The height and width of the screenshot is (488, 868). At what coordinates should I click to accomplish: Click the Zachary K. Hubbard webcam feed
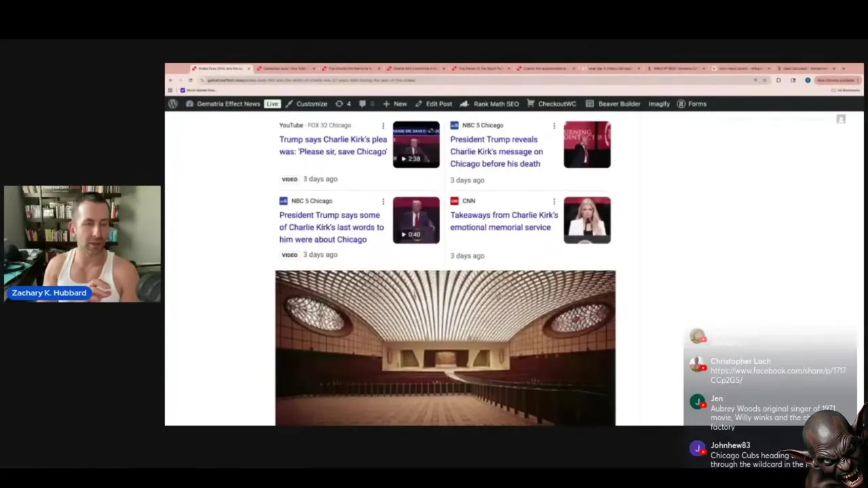(x=82, y=244)
